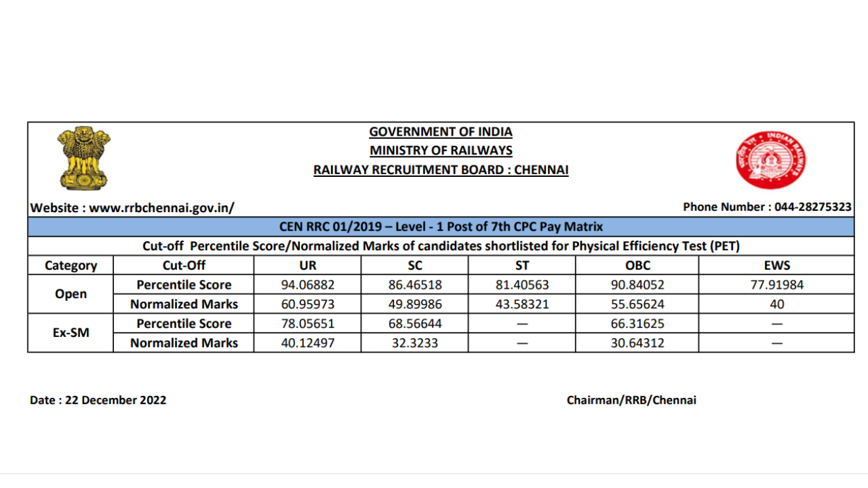This screenshot has width=868, height=488.
Task: Click the EWS normalized marks value 40
Action: 776,304
